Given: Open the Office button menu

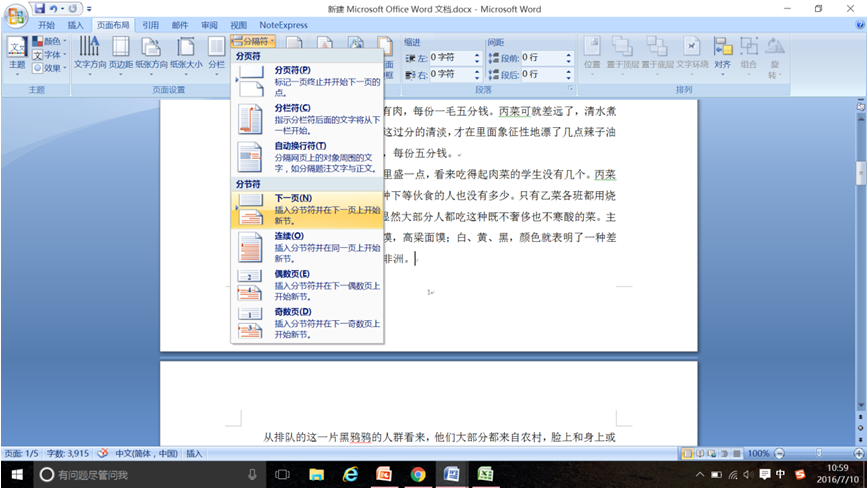Looking at the screenshot, I should point(16,15).
